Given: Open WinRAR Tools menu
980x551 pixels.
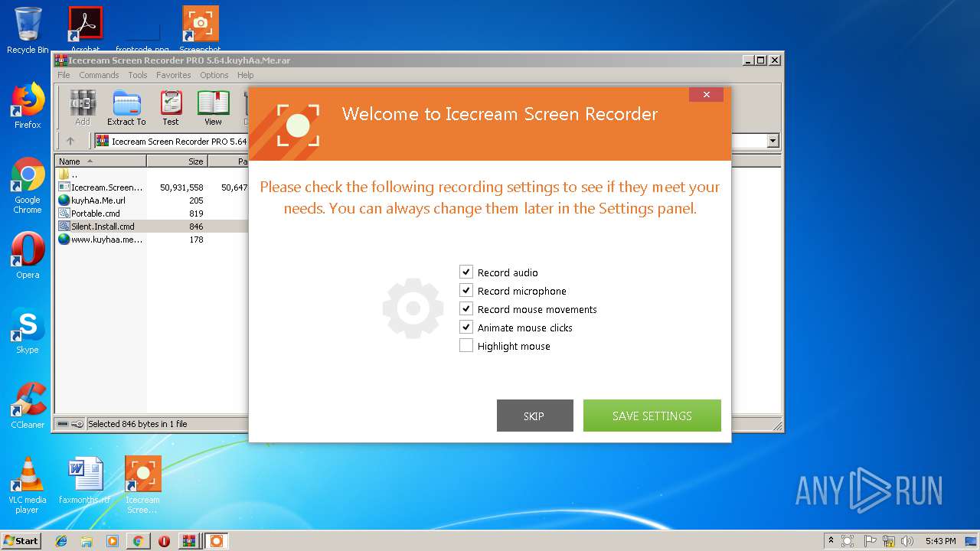Looking at the screenshot, I should pos(138,75).
